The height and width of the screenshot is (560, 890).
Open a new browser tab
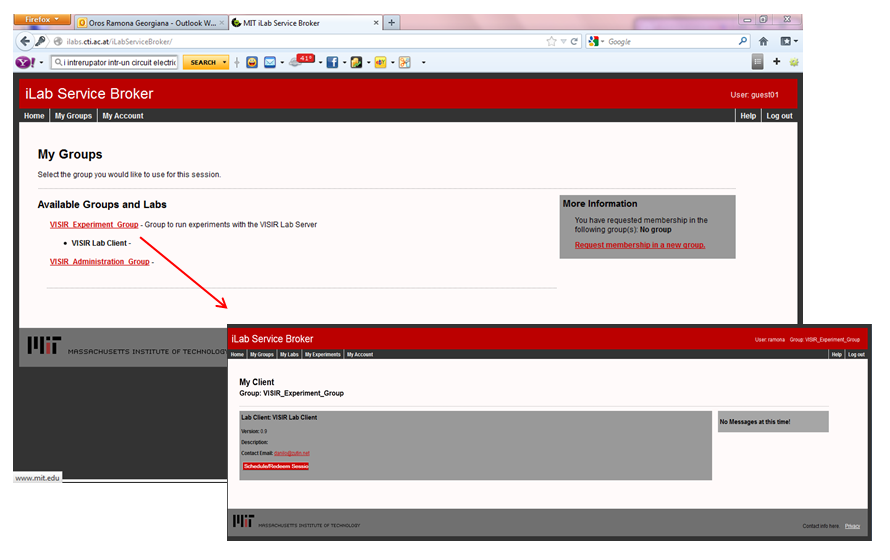coord(392,23)
